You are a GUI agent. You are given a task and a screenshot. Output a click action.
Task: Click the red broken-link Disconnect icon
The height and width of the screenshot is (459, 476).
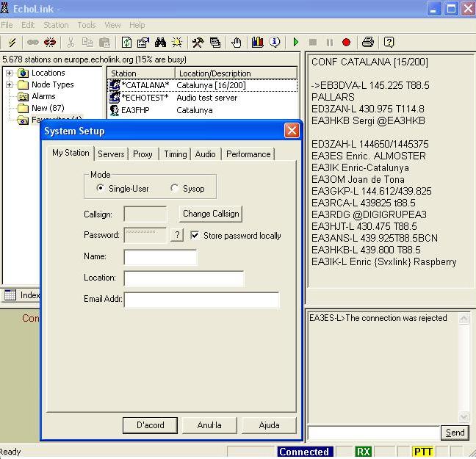click(50, 42)
